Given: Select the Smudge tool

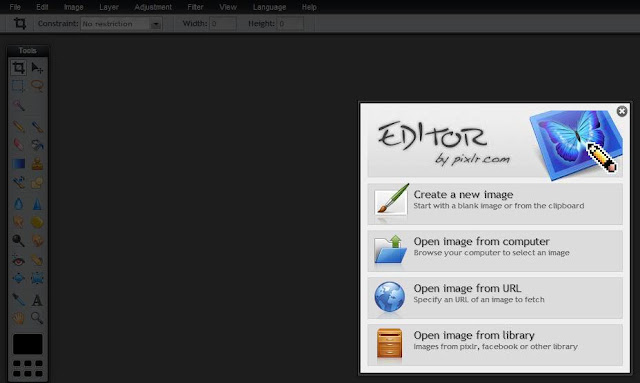Looking at the screenshot, I should point(18,222).
